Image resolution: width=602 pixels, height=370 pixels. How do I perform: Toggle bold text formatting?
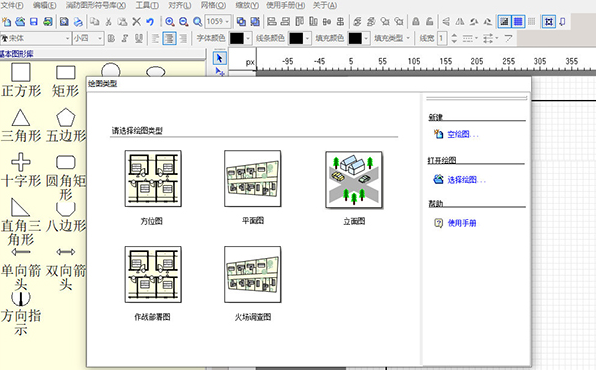111,38
